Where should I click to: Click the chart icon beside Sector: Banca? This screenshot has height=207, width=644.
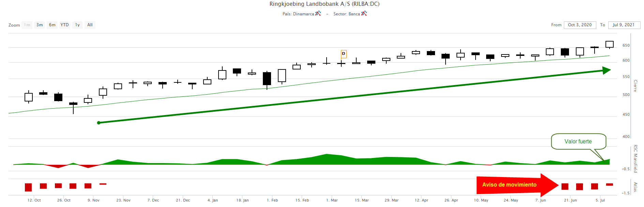[x=364, y=13]
